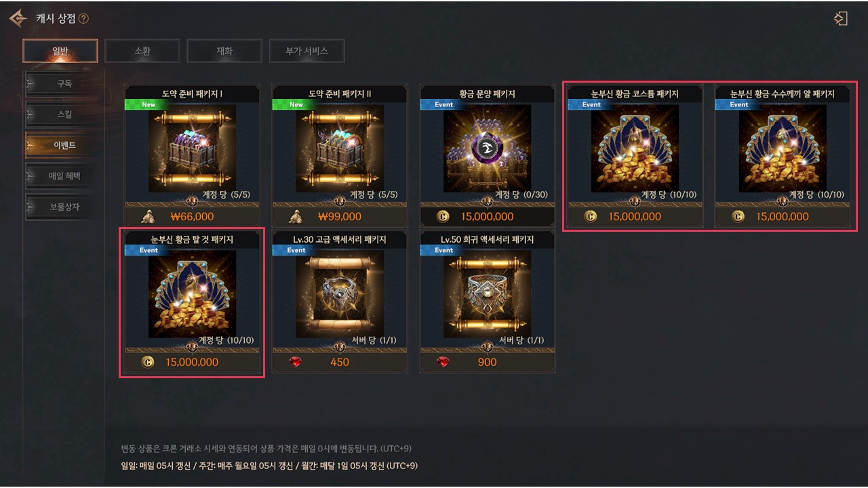
Task: Click the back arrow logo icon
Action: point(18,18)
